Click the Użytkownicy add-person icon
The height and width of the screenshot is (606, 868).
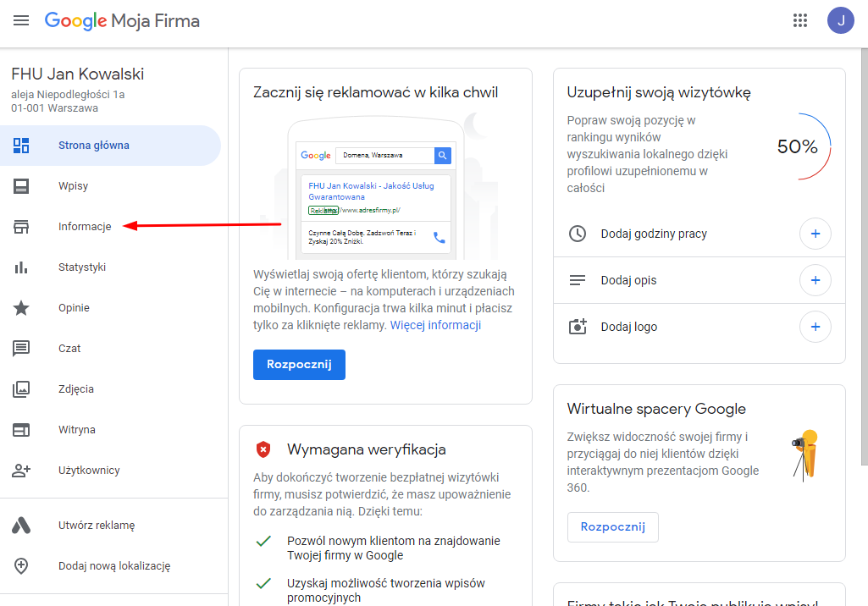coord(21,471)
